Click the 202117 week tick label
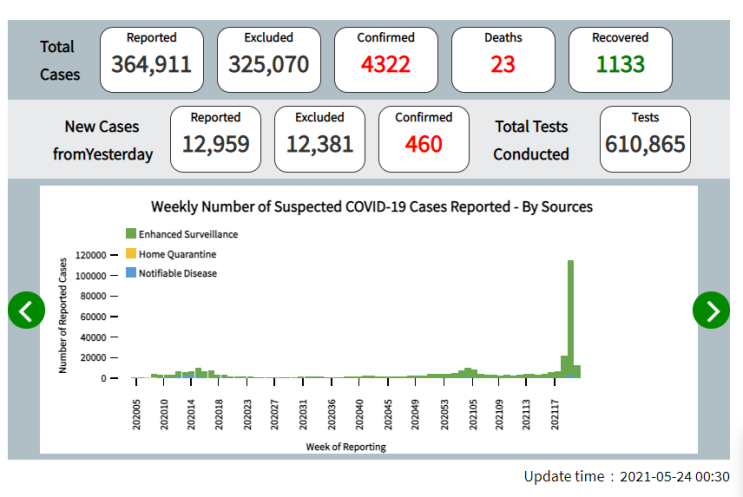The width and height of the screenshot is (743, 497). point(555,415)
